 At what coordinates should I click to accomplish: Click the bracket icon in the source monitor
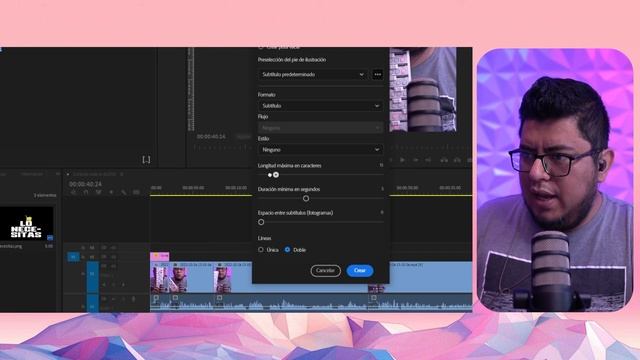coord(146,160)
